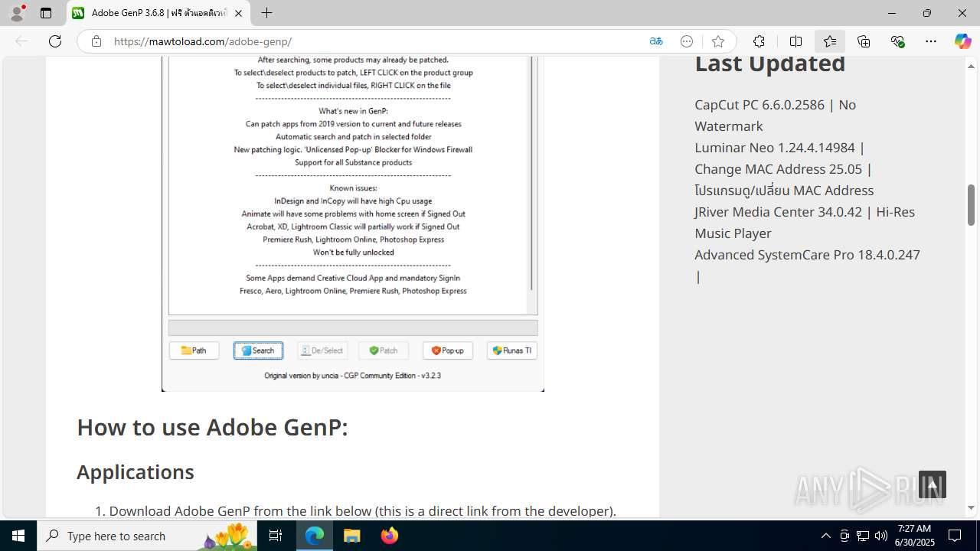Open the Luminar Neo 1.24.4.14984 link

pos(779,147)
